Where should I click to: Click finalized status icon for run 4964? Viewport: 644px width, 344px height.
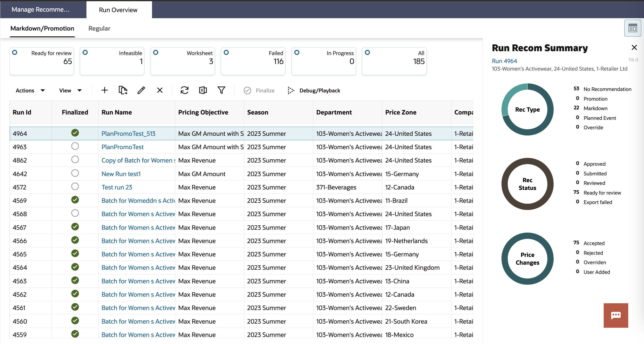(x=75, y=133)
